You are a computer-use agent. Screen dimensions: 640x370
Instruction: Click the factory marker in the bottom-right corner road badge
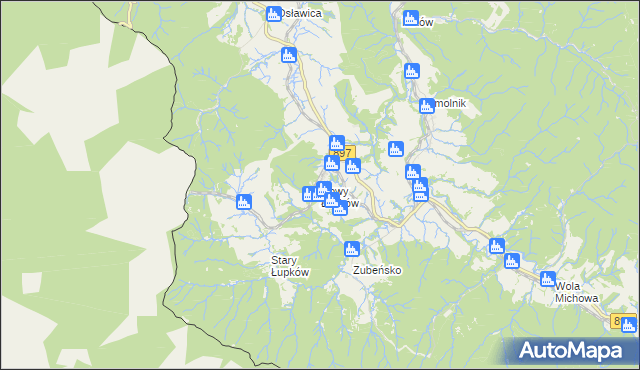tap(629, 325)
